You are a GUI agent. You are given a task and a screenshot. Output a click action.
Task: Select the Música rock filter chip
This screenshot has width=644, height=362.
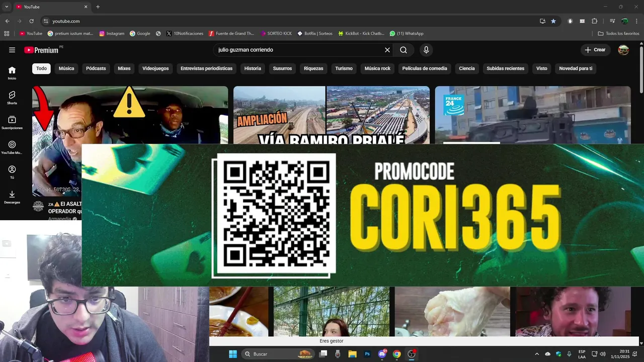[x=377, y=68]
